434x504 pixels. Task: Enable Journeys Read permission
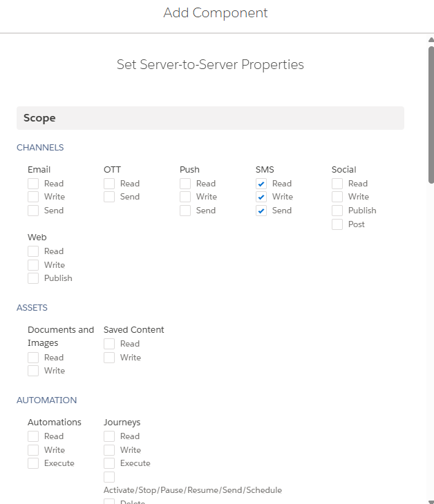pyautogui.click(x=109, y=436)
